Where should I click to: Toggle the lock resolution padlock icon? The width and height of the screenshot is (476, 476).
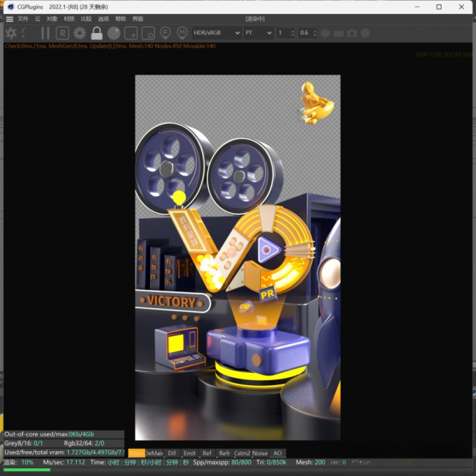[97, 33]
